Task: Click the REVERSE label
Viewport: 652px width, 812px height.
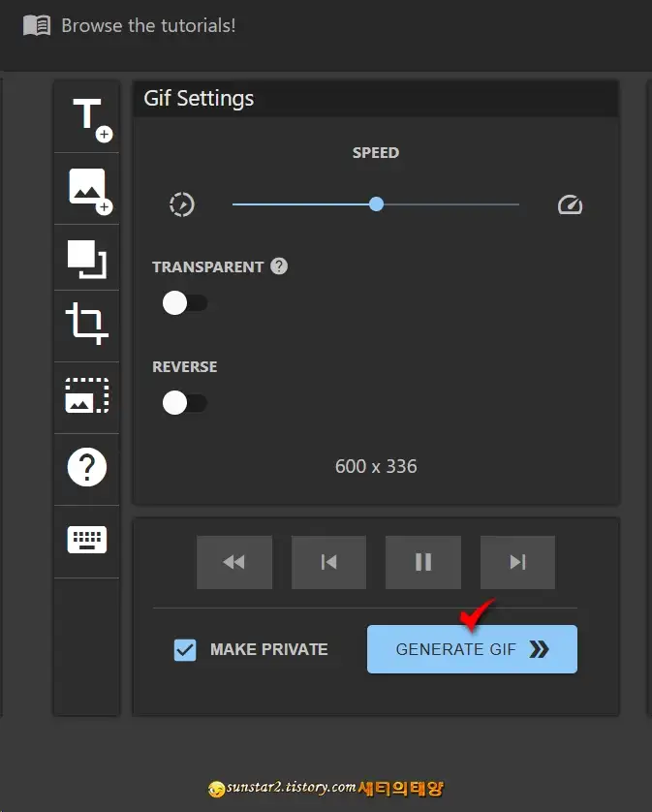Action: 184,366
